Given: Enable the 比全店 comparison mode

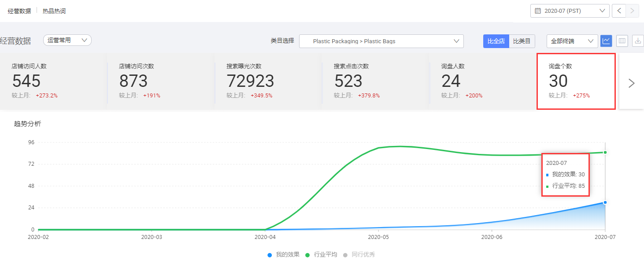Looking at the screenshot, I should click(496, 41).
